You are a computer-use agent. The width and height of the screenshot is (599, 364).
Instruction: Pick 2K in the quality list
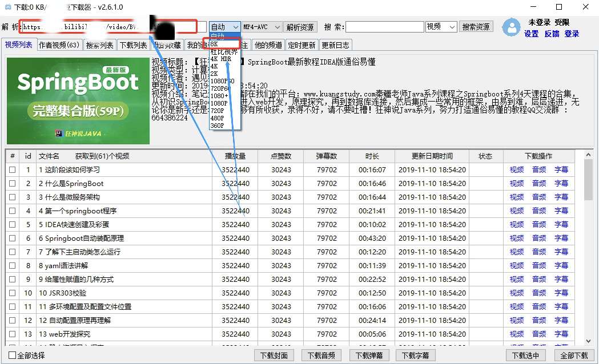pos(224,74)
